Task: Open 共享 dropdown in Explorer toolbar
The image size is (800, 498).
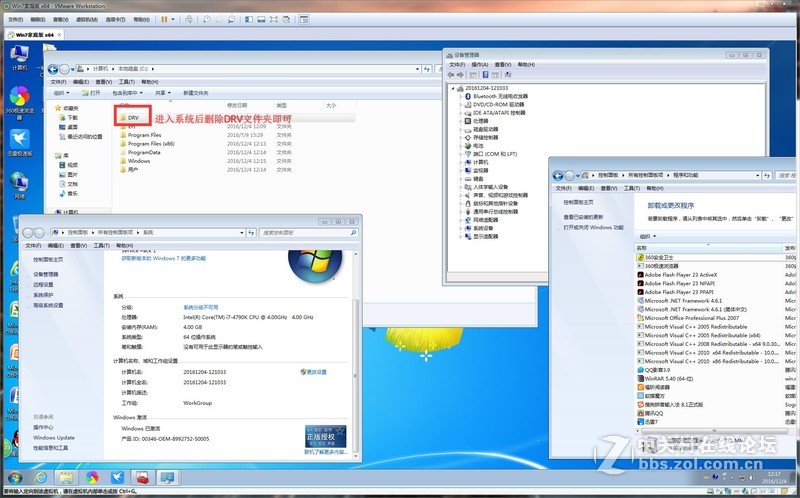Action: pos(163,93)
